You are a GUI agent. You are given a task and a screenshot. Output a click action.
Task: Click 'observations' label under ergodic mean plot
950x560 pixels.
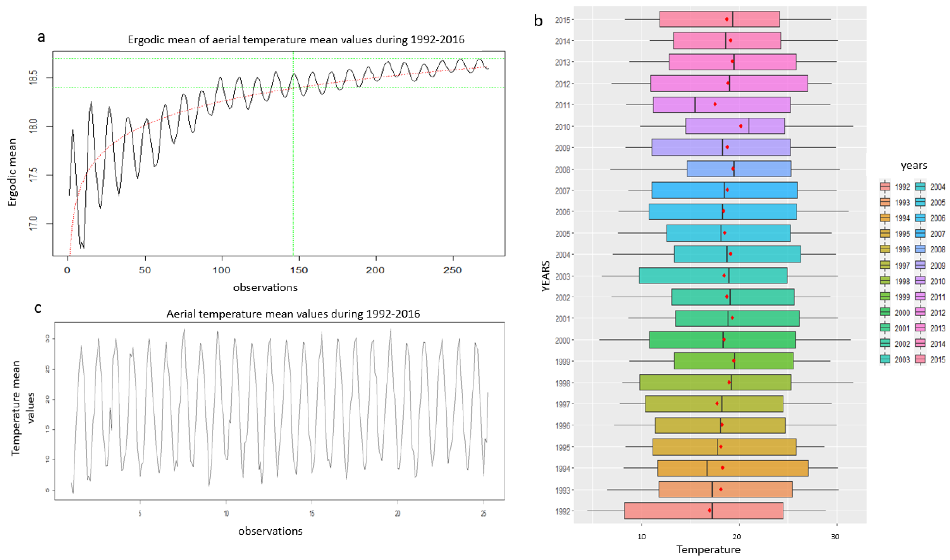[265, 288]
